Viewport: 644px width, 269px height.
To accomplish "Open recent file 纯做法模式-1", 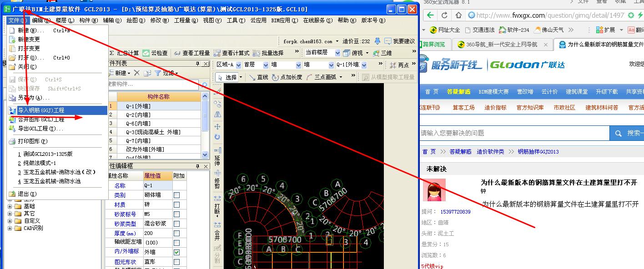I will click(x=57, y=163).
